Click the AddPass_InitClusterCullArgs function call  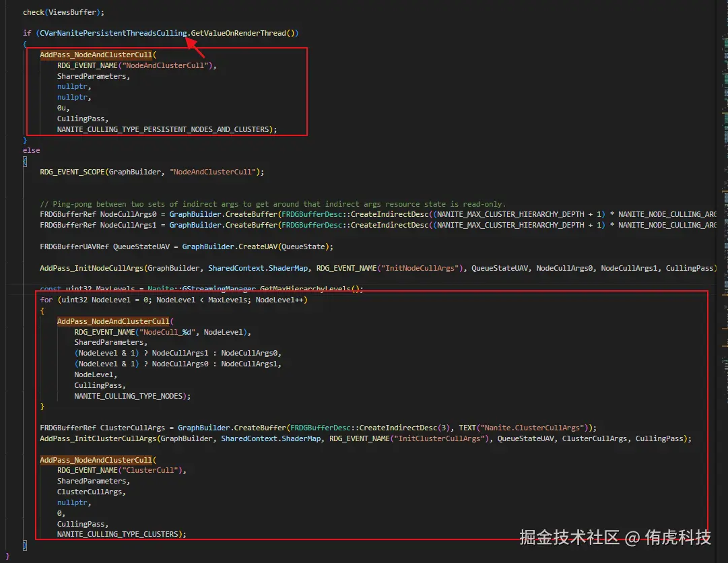pos(98,438)
